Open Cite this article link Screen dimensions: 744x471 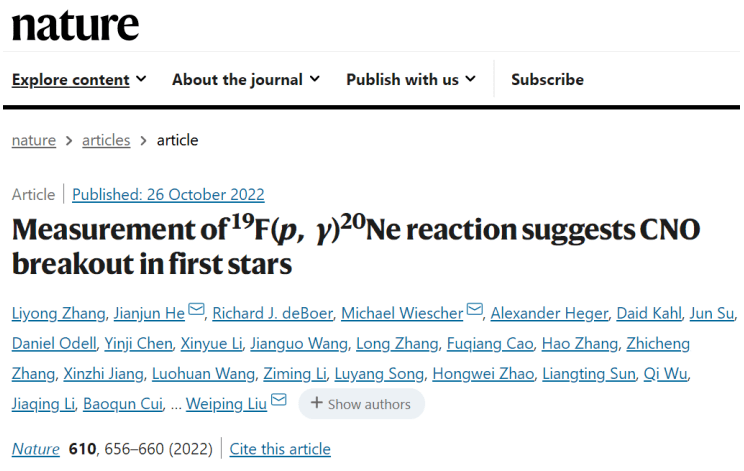coord(280,449)
